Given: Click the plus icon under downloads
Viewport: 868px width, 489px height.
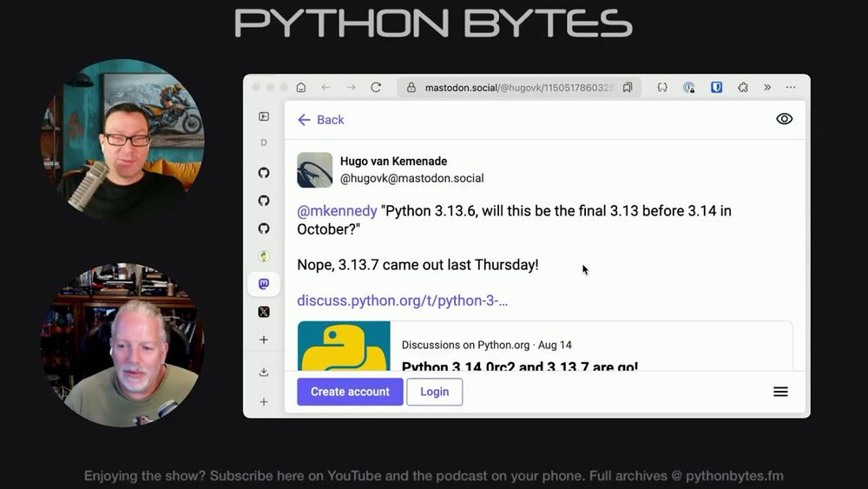Looking at the screenshot, I should [x=264, y=401].
